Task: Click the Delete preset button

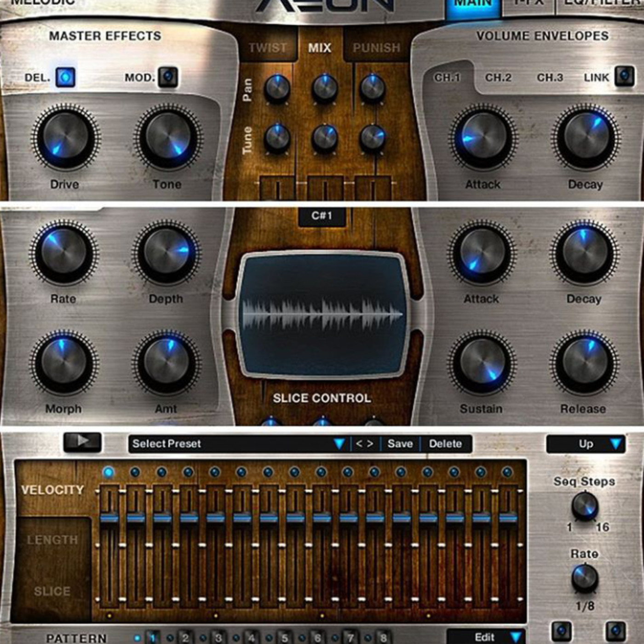Action: click(x=445, y=444)
